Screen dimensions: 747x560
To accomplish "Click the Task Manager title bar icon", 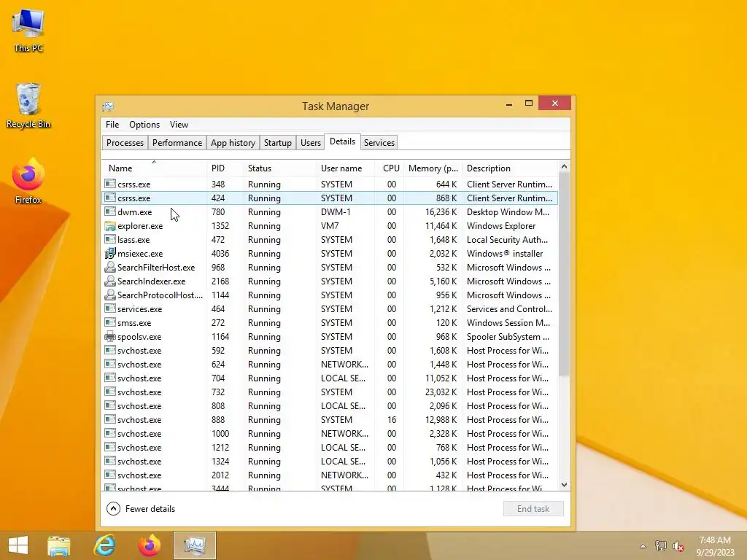I will 108,106.
